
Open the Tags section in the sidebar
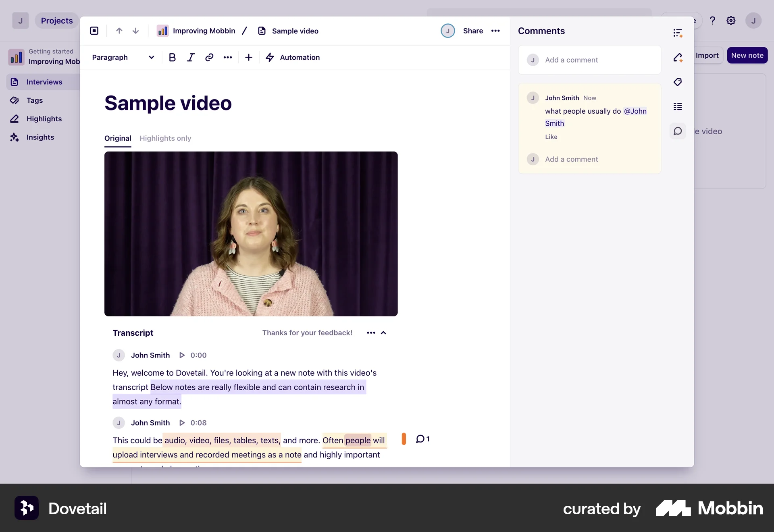(x=35, y=100)
